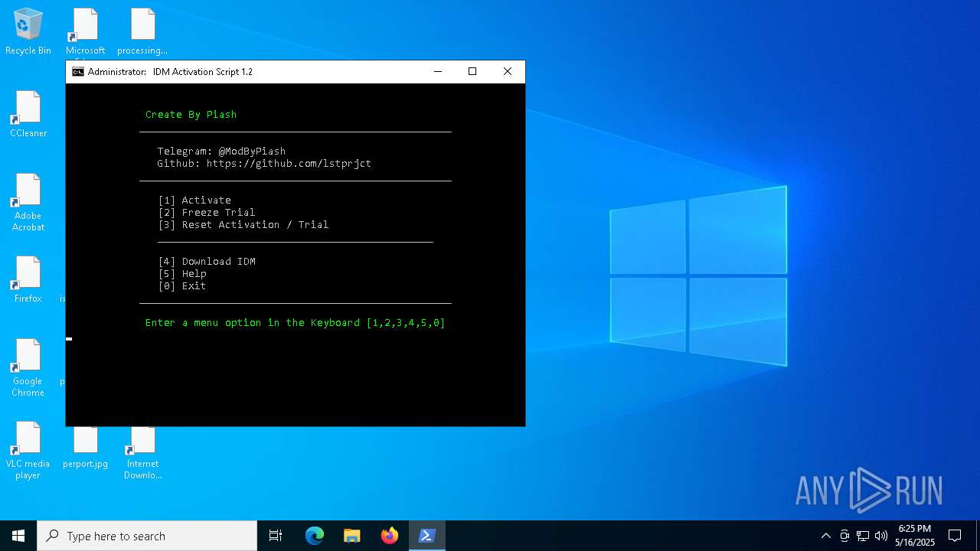
Task: Click the '[5] Help' menu line
Action: click(182, 274)
